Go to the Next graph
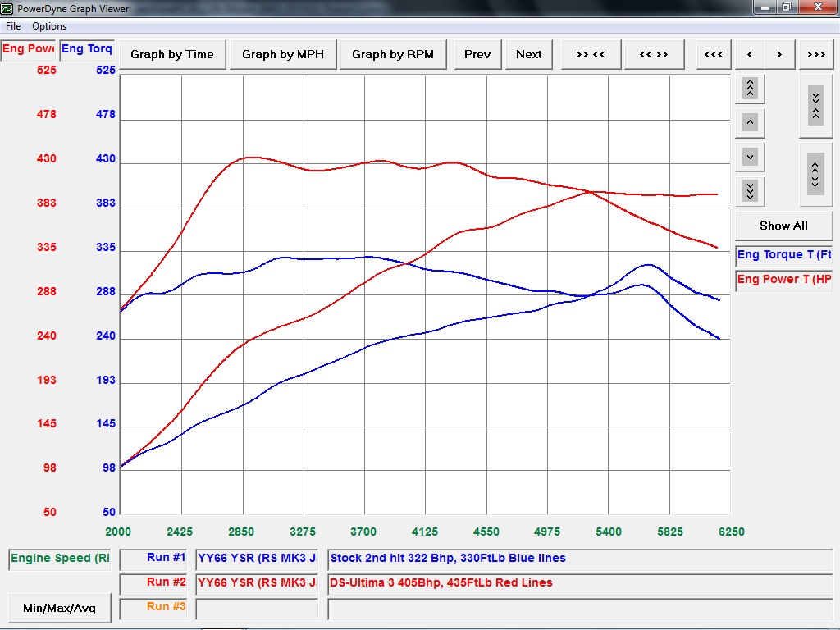The width and height of the screenshot is (840, 630). [529, 54]
